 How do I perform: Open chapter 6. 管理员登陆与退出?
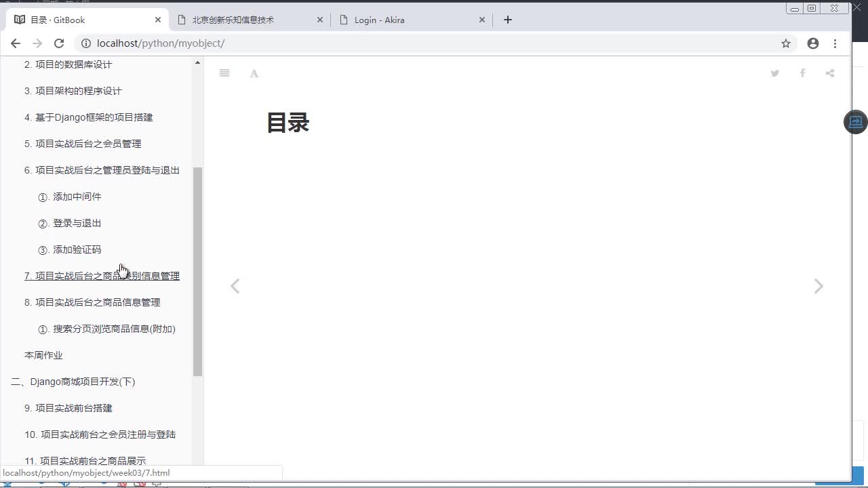[x=102, y=170]
